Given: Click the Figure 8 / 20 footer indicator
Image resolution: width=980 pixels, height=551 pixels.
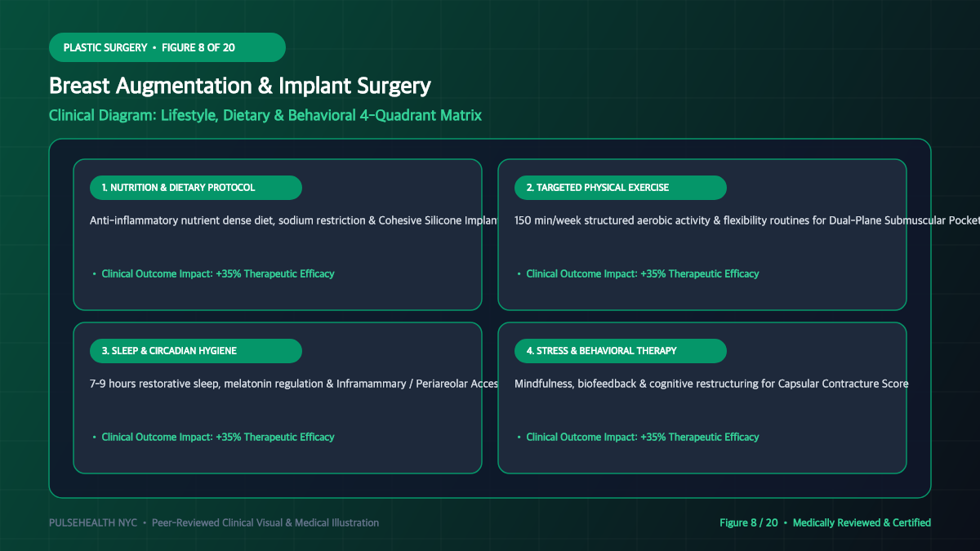Looking at the screenshot, I should pyautogui.click(x=749, y=522).
